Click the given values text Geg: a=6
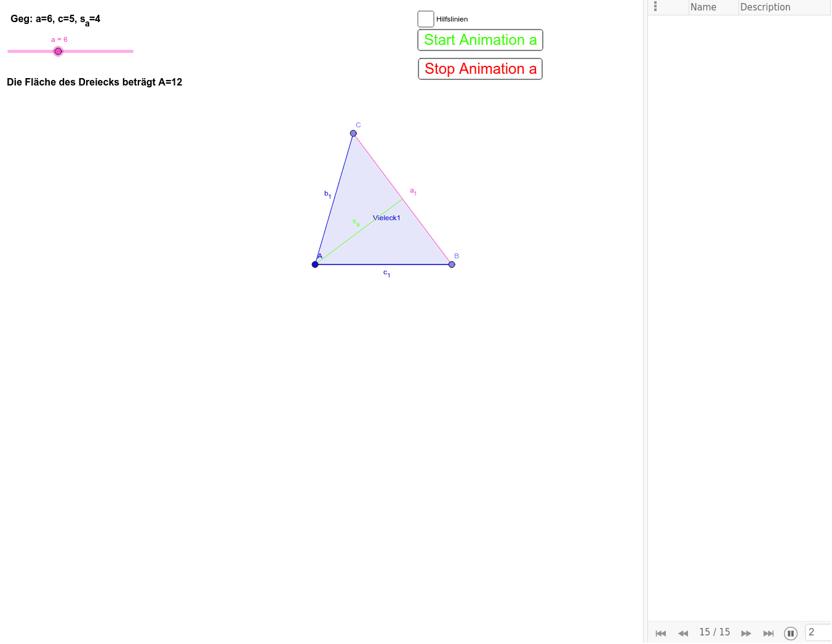The width and height of the screenshot is (832, 644). click(55, 20)
